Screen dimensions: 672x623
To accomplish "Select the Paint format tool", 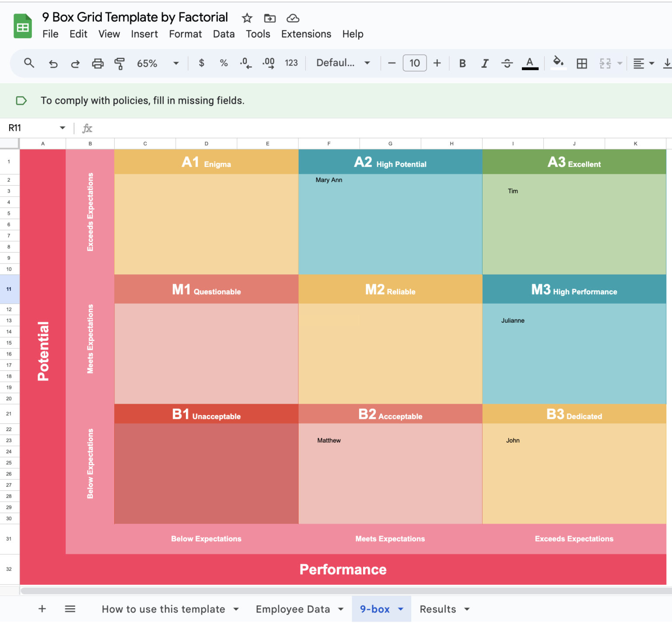I will 119,63.
